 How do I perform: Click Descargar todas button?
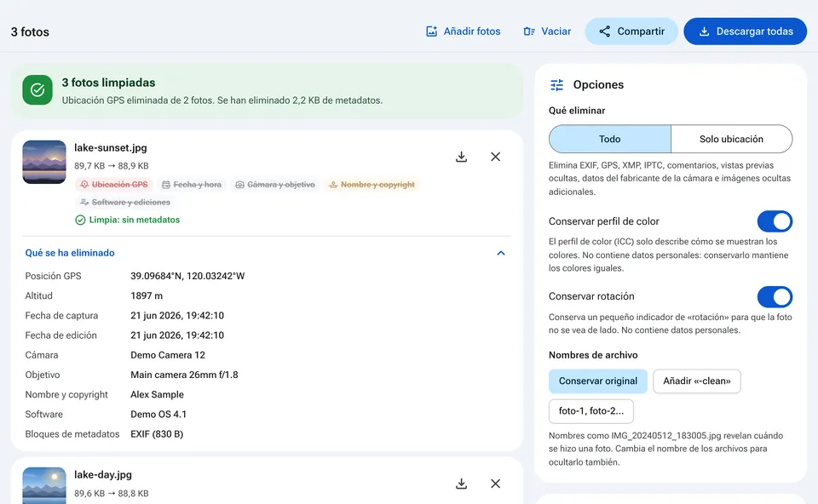pos(745,31)
